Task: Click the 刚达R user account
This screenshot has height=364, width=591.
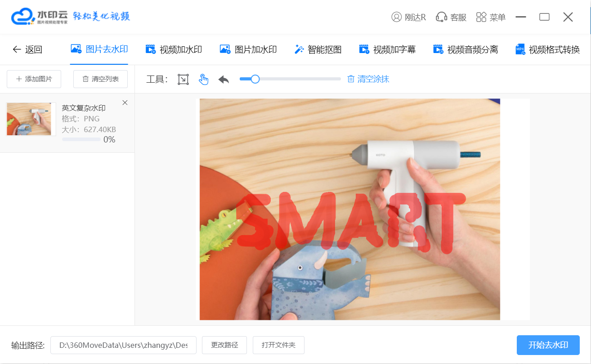Action: 409,17
